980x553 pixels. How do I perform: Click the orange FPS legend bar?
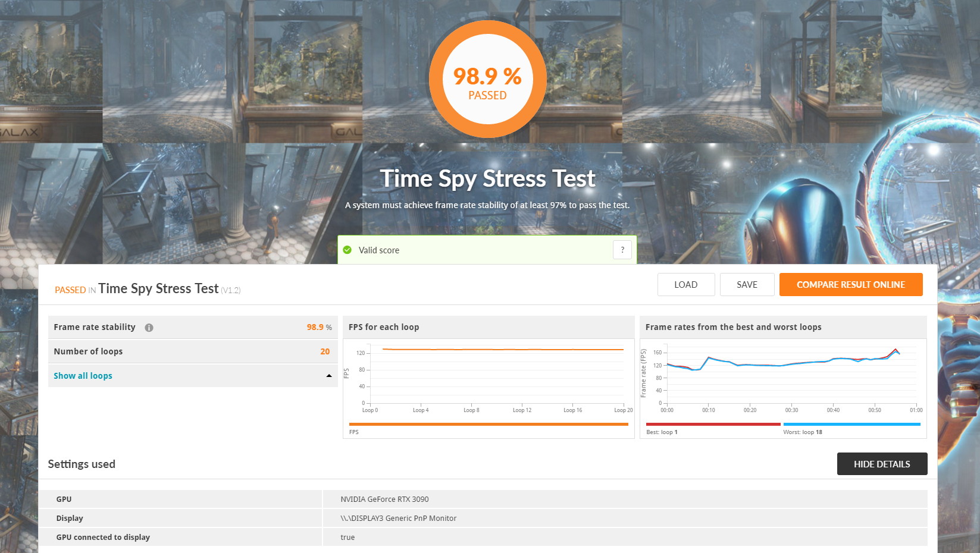pos(489,425)
